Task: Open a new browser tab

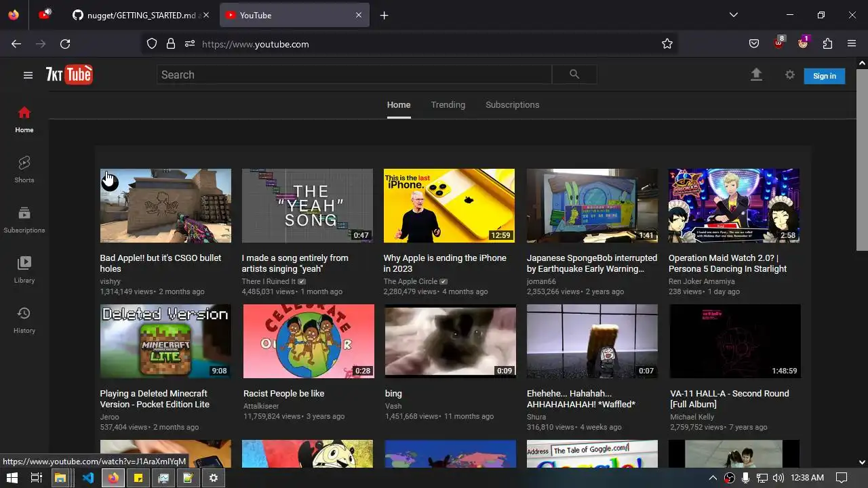Action: pyautogui.click(x=384, y=15)
